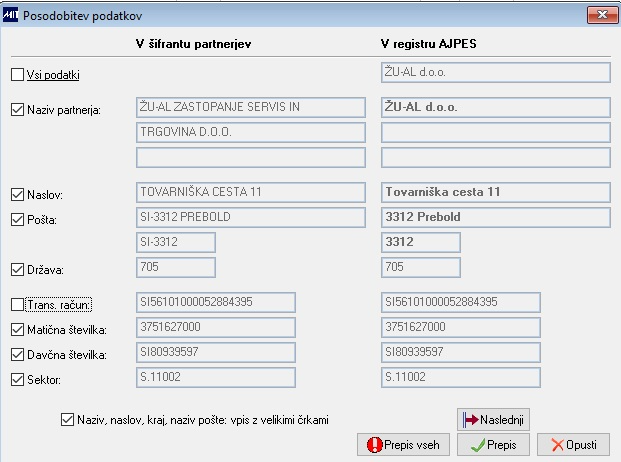Untick the Naziv partnerja checkbox

[x=17, y=110]
